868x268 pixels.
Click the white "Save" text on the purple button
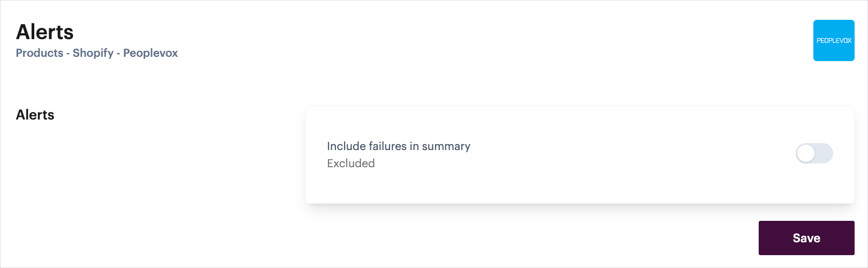806,238
